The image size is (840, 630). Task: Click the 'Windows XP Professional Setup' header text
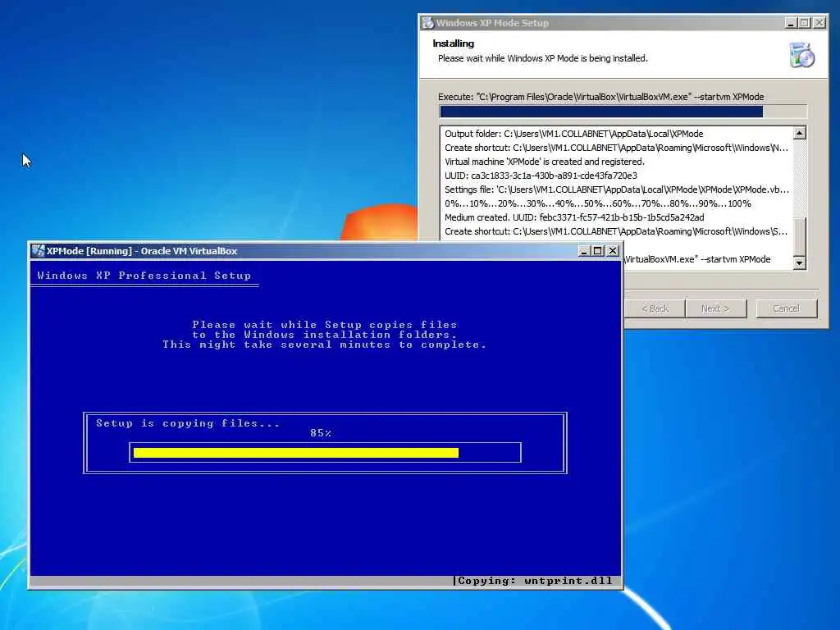(144, 276)
